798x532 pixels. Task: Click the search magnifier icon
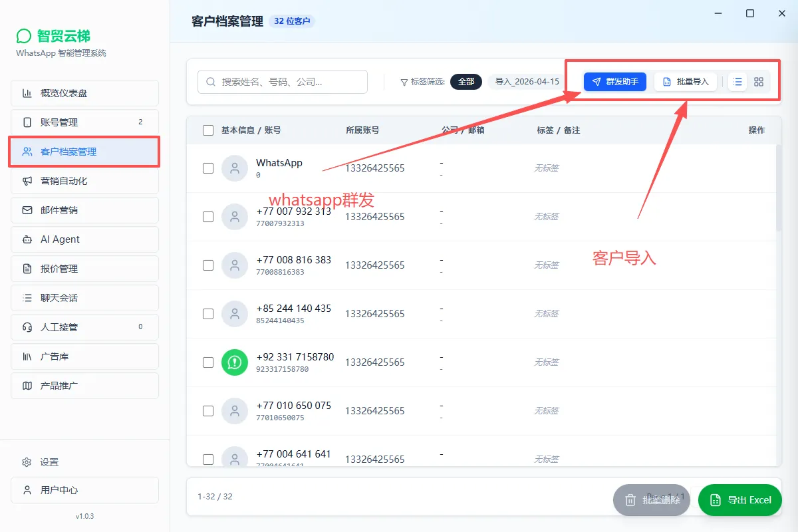click(x=211, y=82)
